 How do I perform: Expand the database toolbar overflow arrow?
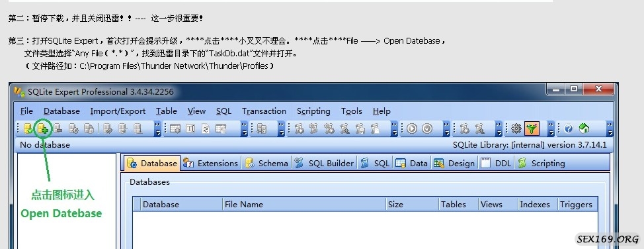[158, 128]
